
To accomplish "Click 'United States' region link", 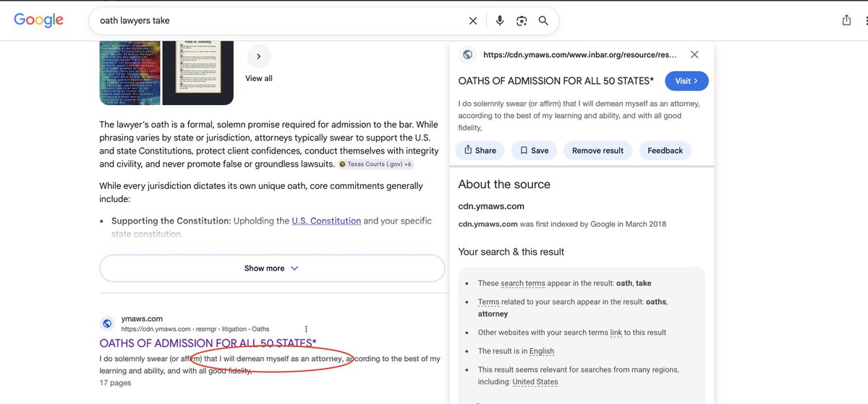I will point(535,382).
